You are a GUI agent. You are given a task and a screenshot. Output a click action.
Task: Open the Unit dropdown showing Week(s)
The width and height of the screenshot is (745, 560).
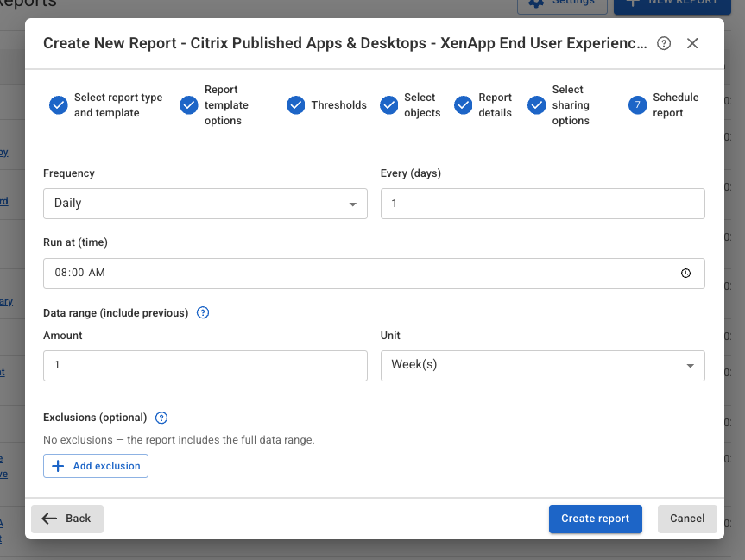(x=543, y=366)
